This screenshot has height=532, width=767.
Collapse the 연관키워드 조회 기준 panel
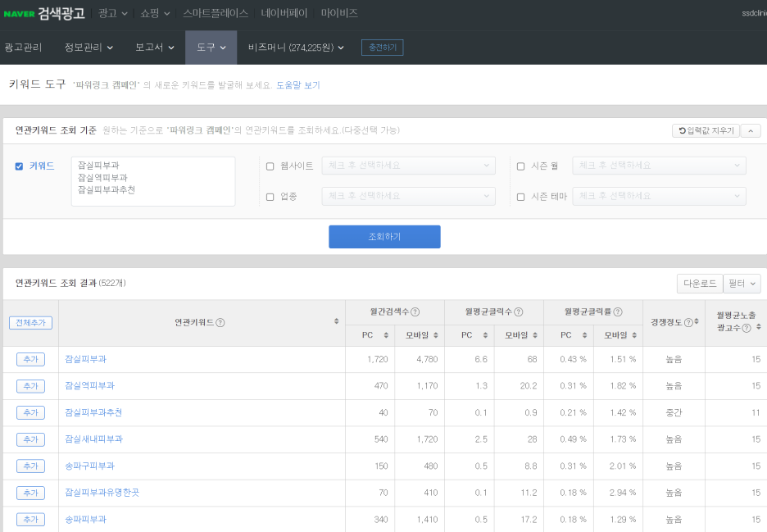(x=751, y=130)
